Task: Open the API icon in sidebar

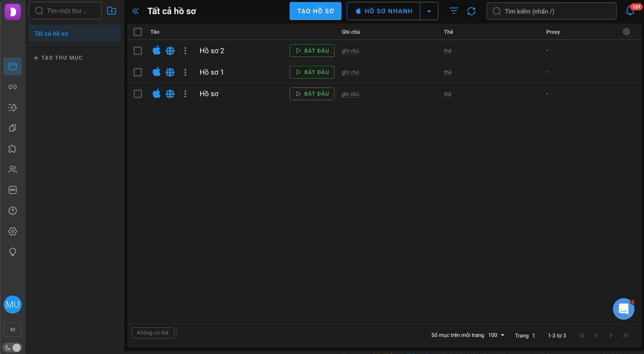Action: click(13, 190)
